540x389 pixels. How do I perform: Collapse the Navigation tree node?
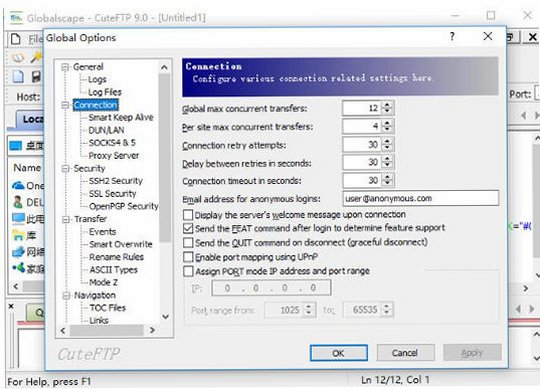point(65,295)
